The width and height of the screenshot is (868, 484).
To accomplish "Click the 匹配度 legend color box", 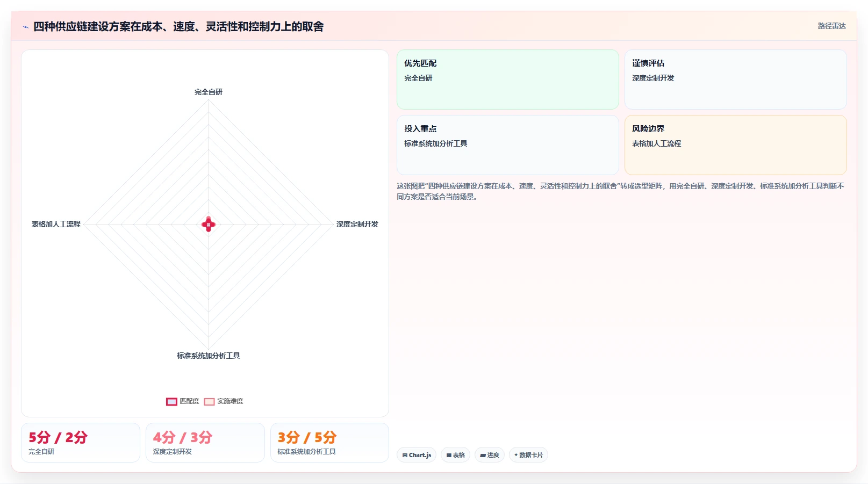I will (x=171, y=402).
